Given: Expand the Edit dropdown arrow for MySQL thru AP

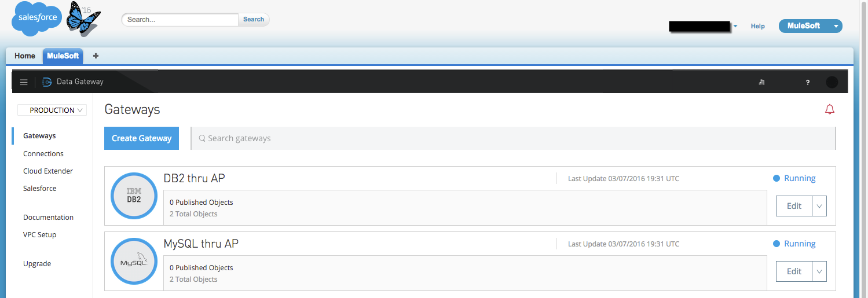Looking at the screenshot, I should pos(819,271).
